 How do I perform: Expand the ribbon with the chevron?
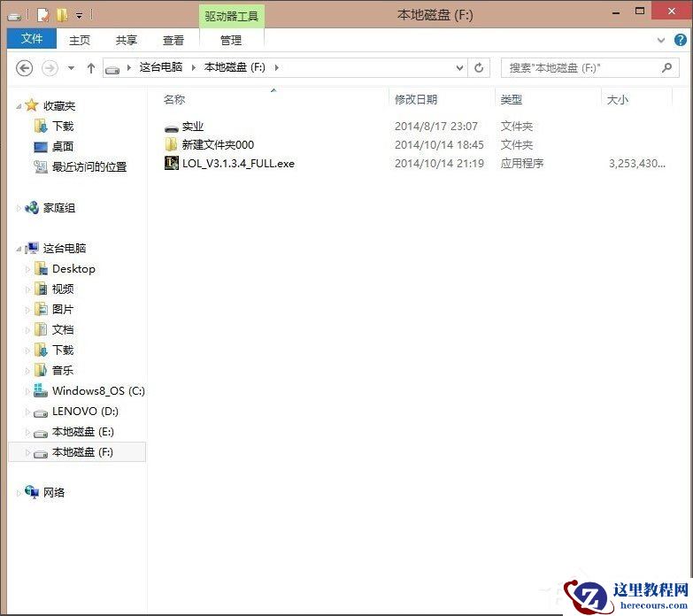point(661,41)
